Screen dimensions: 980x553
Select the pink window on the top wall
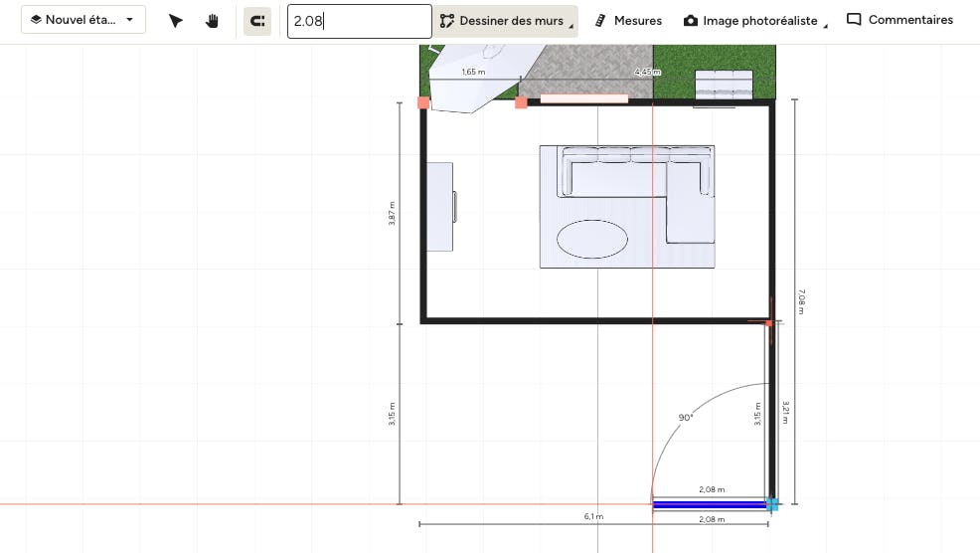pos(583,98)
